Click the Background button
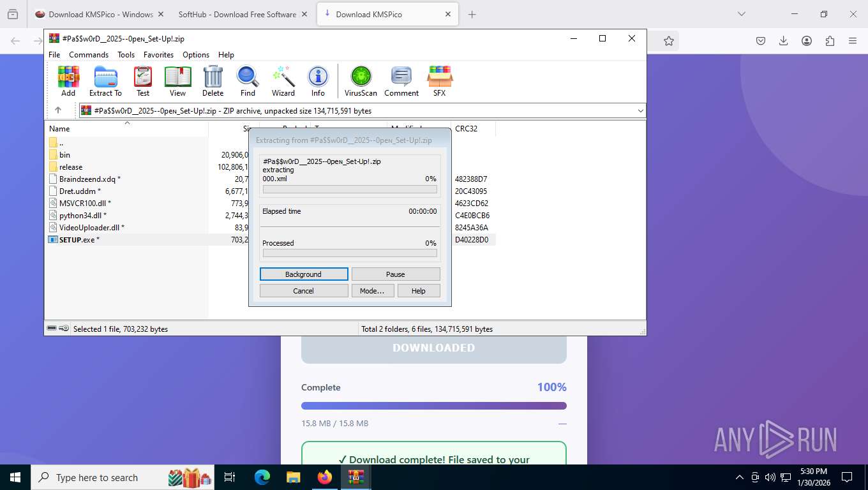Image resolution: width=868 pixels, height=490 pixels. (x=304, y=274)
